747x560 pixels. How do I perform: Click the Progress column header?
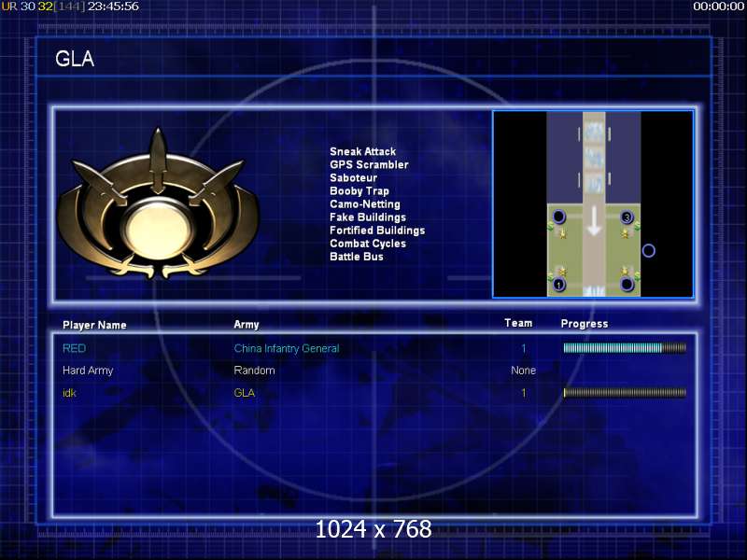(x=585, y=324)
